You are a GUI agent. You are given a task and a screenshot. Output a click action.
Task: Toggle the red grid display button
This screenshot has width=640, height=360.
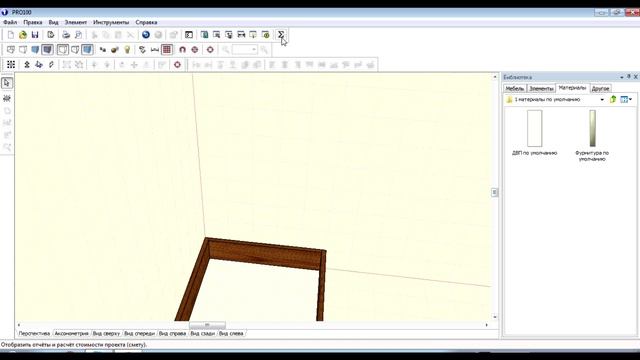pos(167,50)
